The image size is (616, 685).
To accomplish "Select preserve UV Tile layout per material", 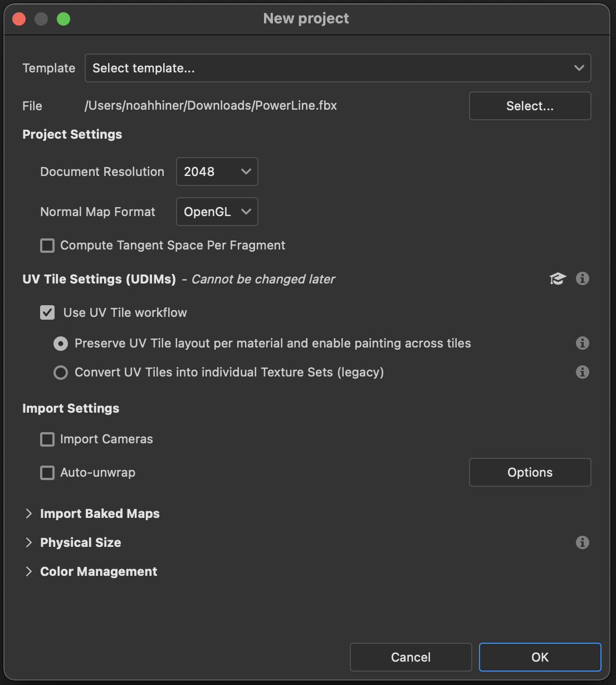I will [61, 343].
